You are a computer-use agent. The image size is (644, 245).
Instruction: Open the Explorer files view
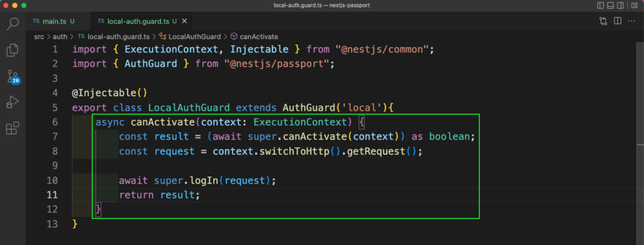tap(13, 50)
